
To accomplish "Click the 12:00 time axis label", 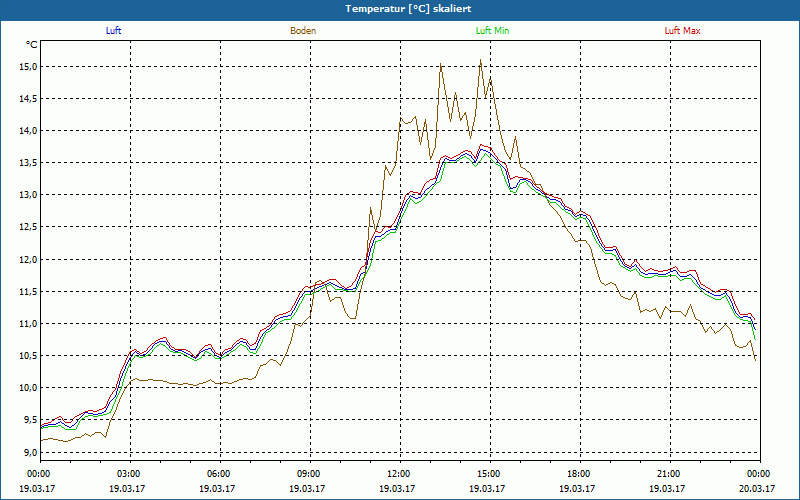I will [x=400, y=473].
